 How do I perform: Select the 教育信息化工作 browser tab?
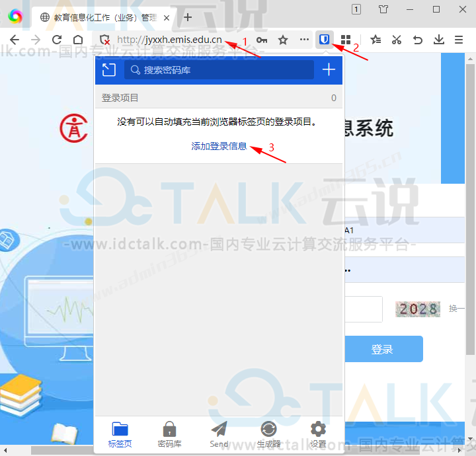coord(103,18)
